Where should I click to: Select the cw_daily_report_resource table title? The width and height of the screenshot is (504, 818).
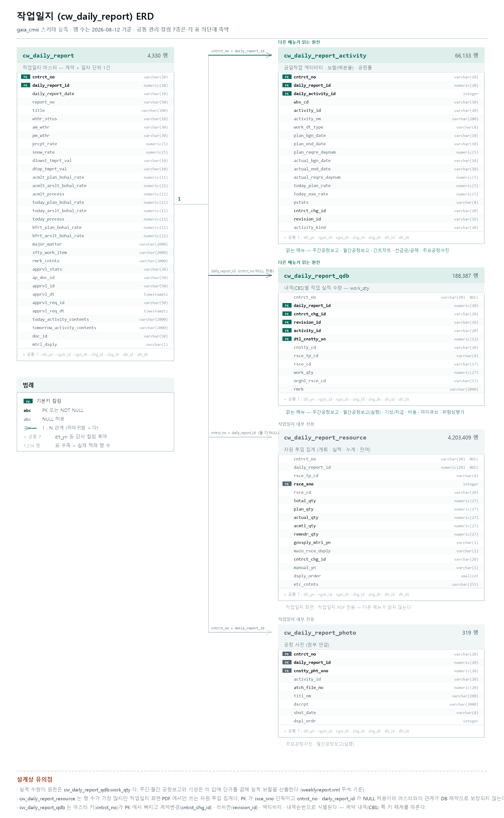pyautogui.click(x=325, y=438)
